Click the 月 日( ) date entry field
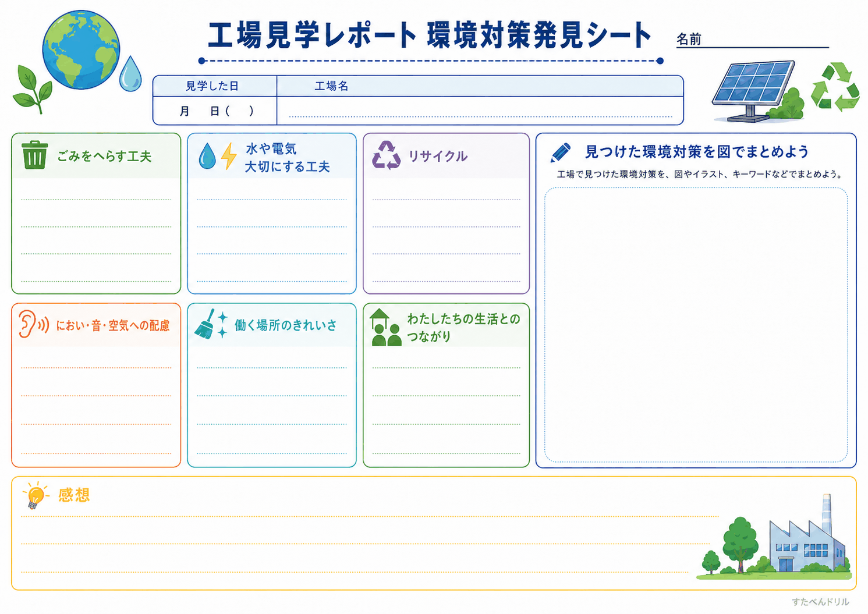Screen dimensions: 868x614 point(215,111)
